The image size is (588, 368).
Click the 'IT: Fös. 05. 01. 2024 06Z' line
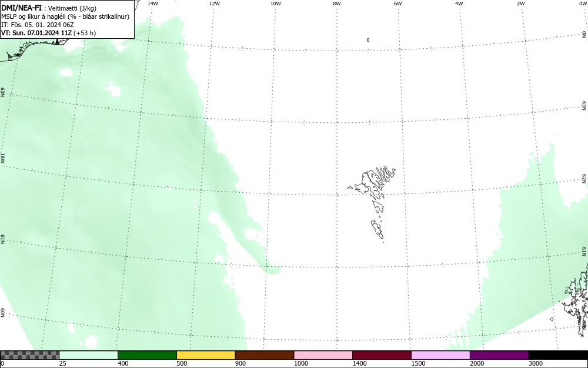tap(38, 25)
